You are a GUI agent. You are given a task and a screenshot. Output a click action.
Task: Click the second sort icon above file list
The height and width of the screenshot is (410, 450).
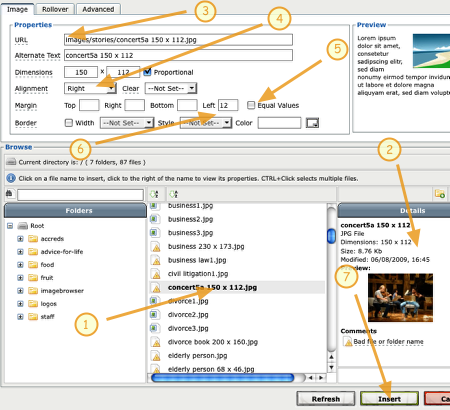pos(173,194)
